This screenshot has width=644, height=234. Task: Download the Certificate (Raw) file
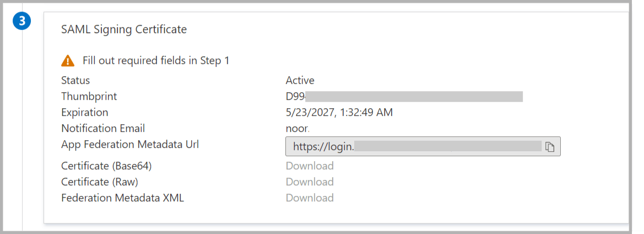click(x=310, y=182)
